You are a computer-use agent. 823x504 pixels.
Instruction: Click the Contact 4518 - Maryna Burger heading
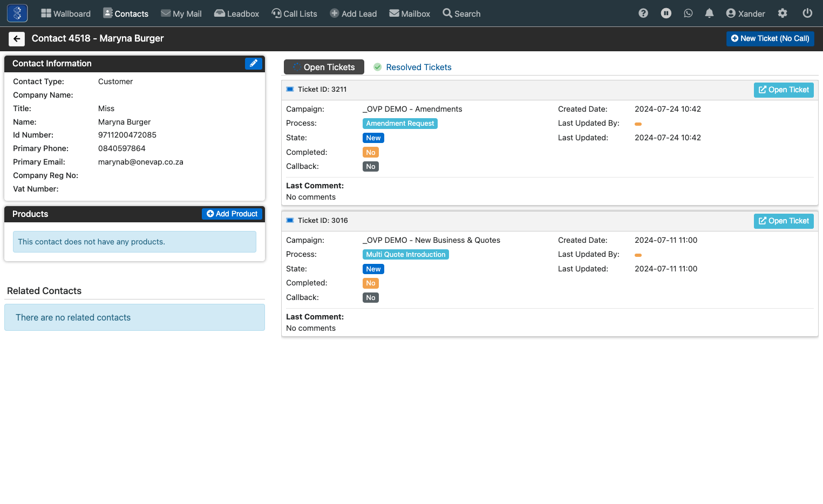tap(98, 39)
